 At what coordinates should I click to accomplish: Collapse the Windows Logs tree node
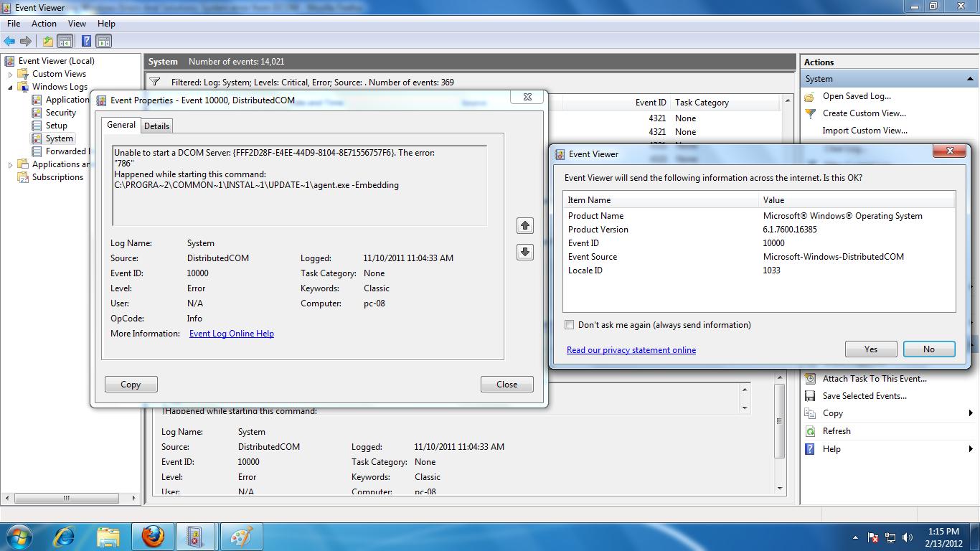[x=10, y=87]
